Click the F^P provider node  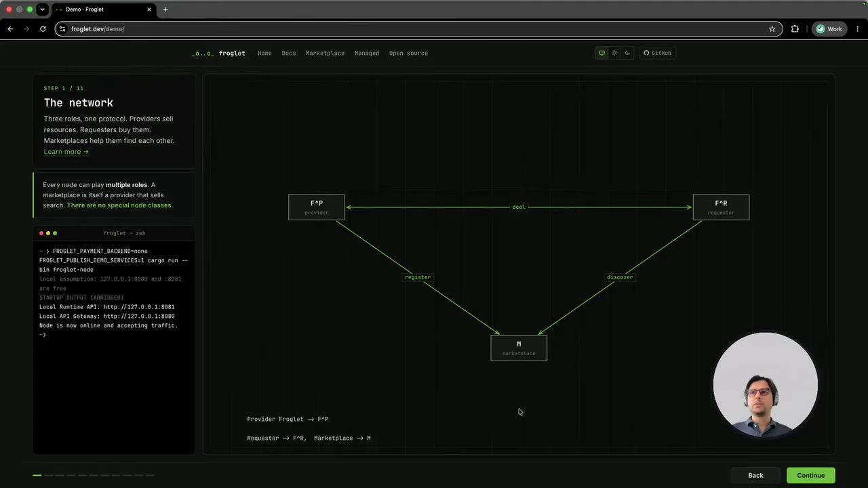(317, 207)
